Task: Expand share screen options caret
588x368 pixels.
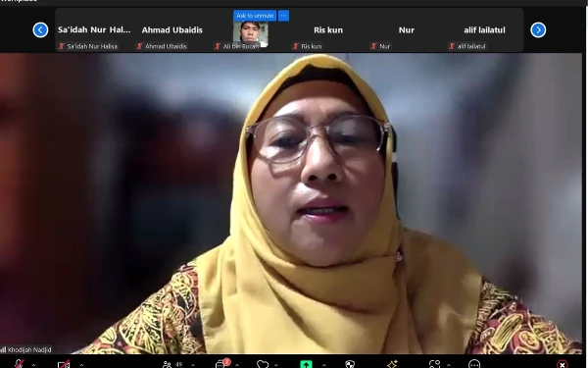Action: click(323, 365)
